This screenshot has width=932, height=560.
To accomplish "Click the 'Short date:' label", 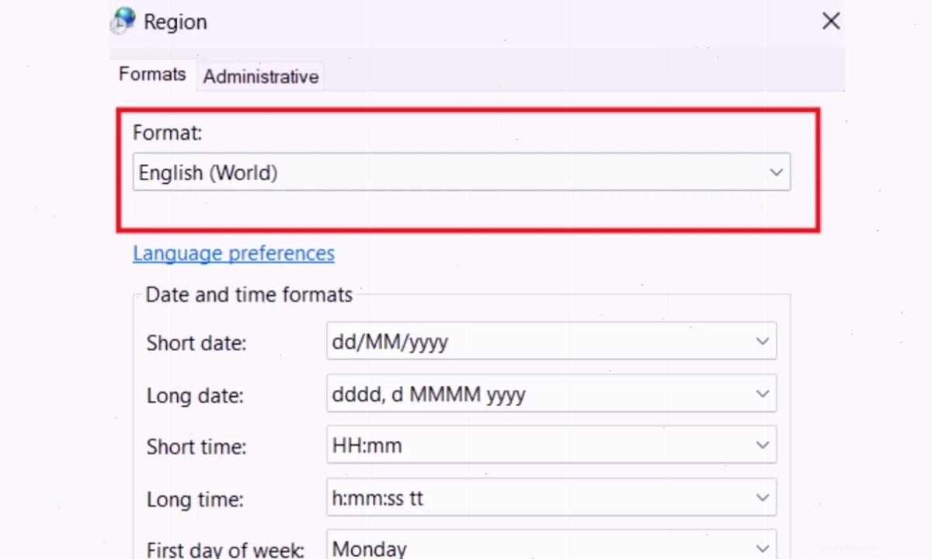I will pos(196,343).
